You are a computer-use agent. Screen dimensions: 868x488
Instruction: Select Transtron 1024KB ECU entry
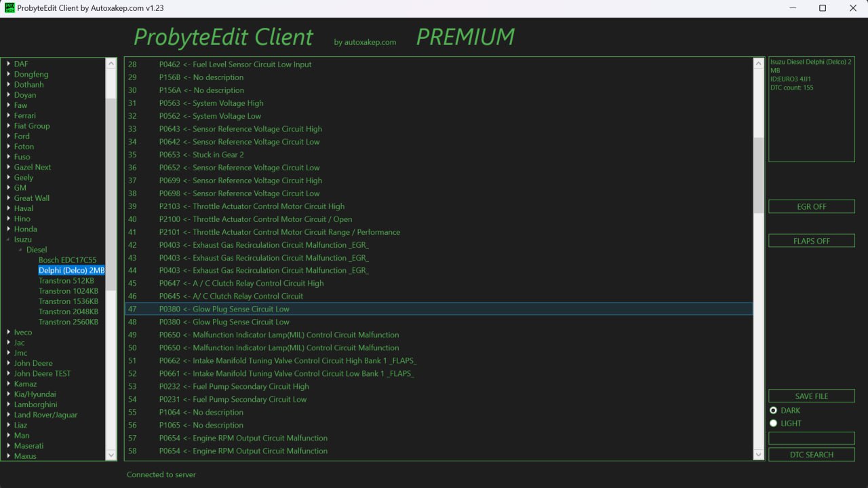pyautogui.click(x=68, y=291)
